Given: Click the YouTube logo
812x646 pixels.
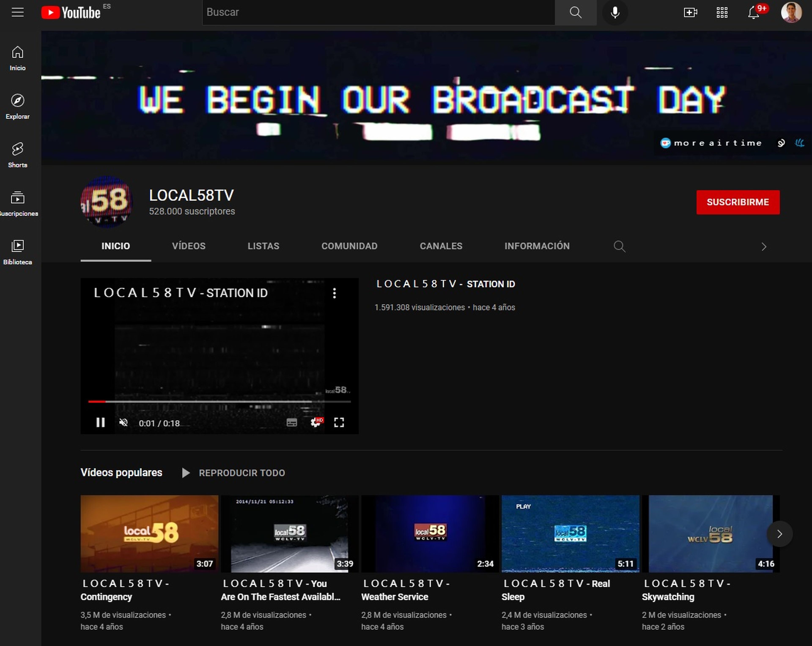Looking at the screenshot, I should click(x=71, y=12).
